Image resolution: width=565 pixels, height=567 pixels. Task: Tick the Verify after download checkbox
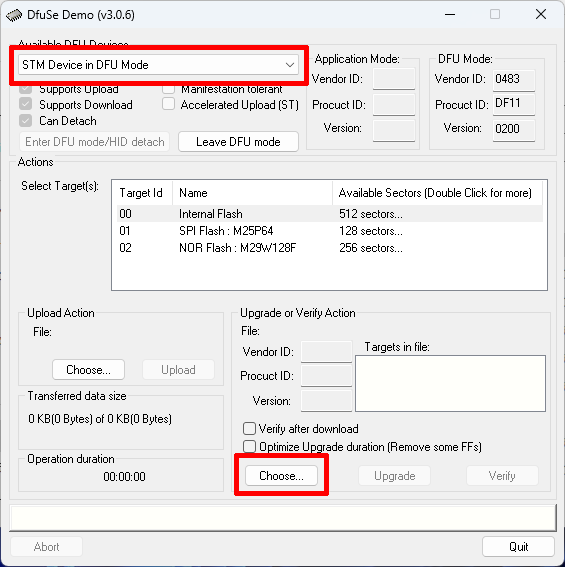pos(249,429)
